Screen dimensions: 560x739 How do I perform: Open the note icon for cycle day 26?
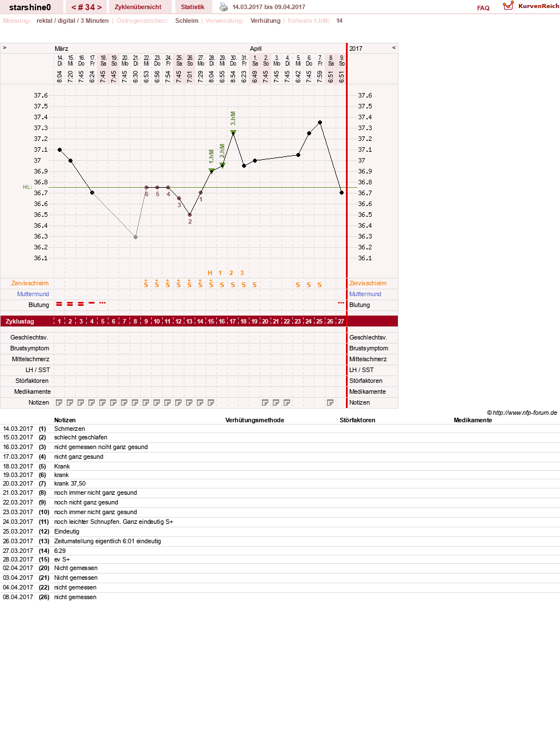pyautogui.click(x=331, y=402)
